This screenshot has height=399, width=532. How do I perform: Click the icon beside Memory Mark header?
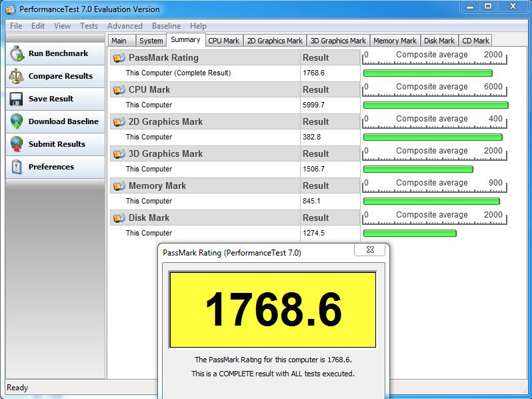click(x=119, y=186)
